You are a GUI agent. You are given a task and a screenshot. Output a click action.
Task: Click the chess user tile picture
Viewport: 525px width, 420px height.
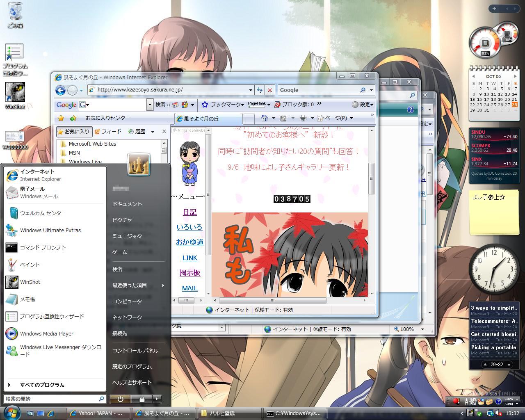[x=139, y=164]
